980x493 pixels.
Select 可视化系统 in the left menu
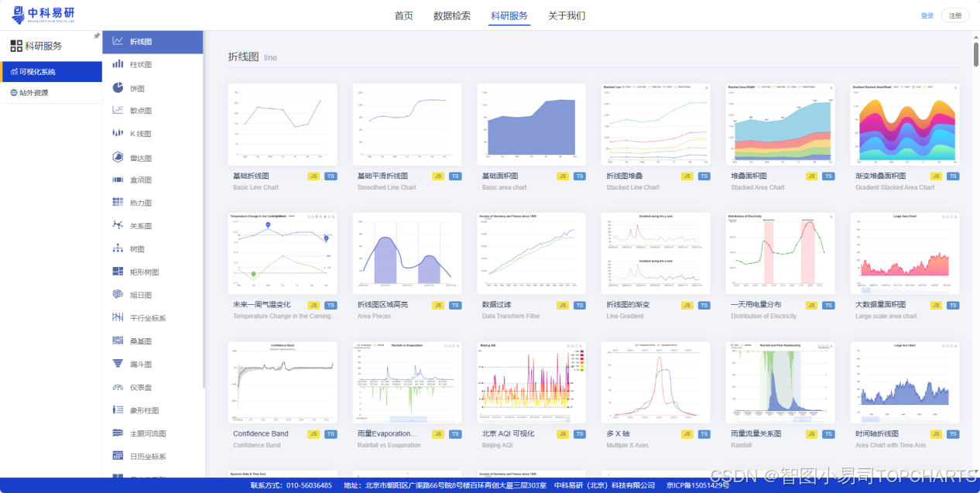pyautogui.click(x=51, y=72)
